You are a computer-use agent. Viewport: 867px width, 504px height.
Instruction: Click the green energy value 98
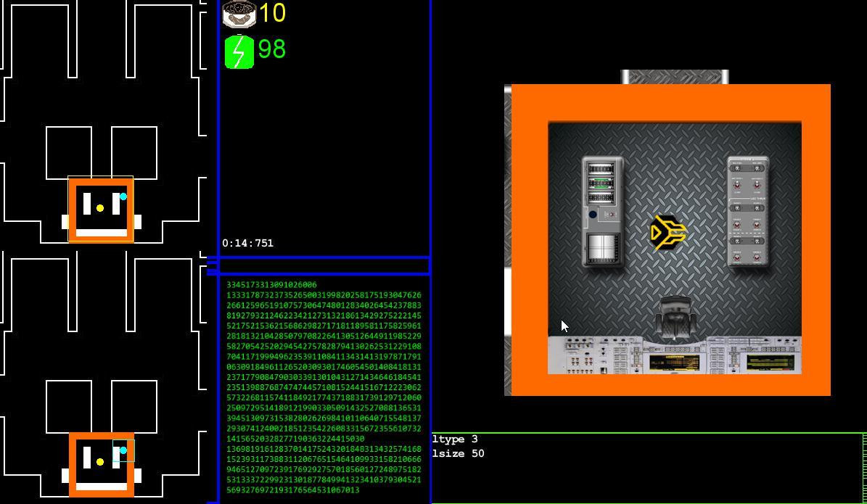[x=272, y=49]
